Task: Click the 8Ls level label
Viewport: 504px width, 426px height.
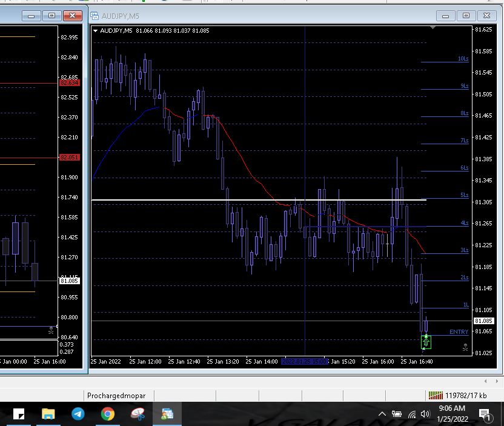Action: [465, 113]
